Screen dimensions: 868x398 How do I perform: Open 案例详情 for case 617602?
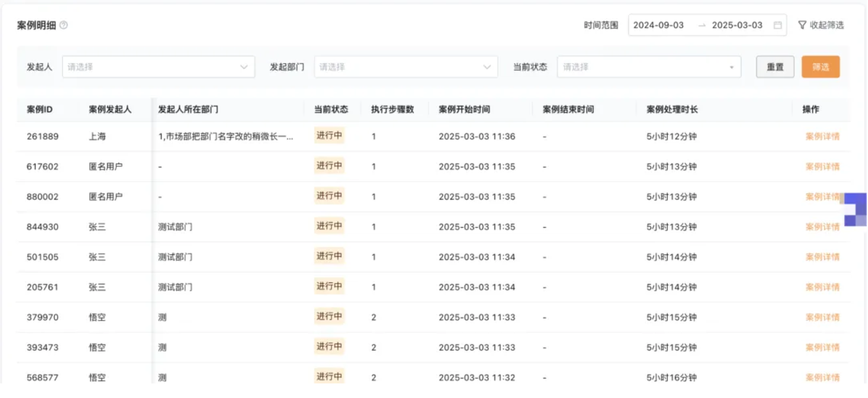click(x=823, y=167)
